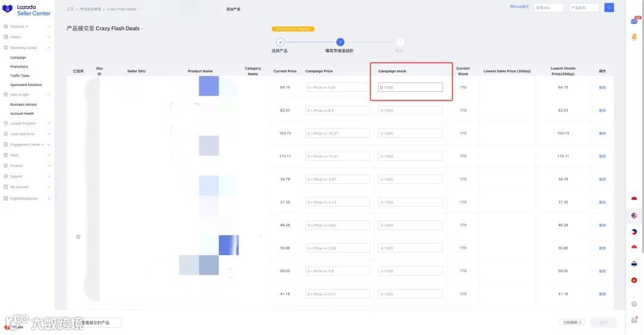Click the Store sidebar icon
Viewport: 644px width, 335px height.
pyautogui.click(x=6, y=155)
